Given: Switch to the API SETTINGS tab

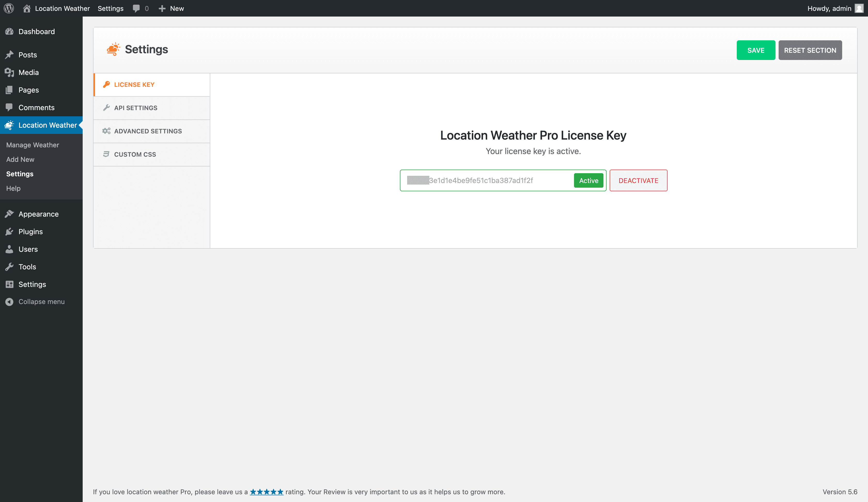Looking at the screenshot, I should (x=152, y=108).
